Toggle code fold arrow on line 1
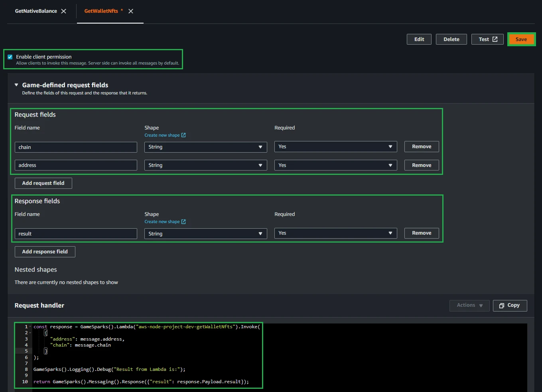 pyautogui.click(x=30, y=327)
